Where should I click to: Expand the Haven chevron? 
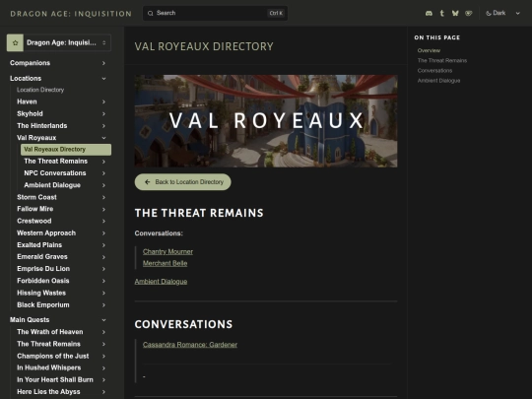tap(103, 101)
